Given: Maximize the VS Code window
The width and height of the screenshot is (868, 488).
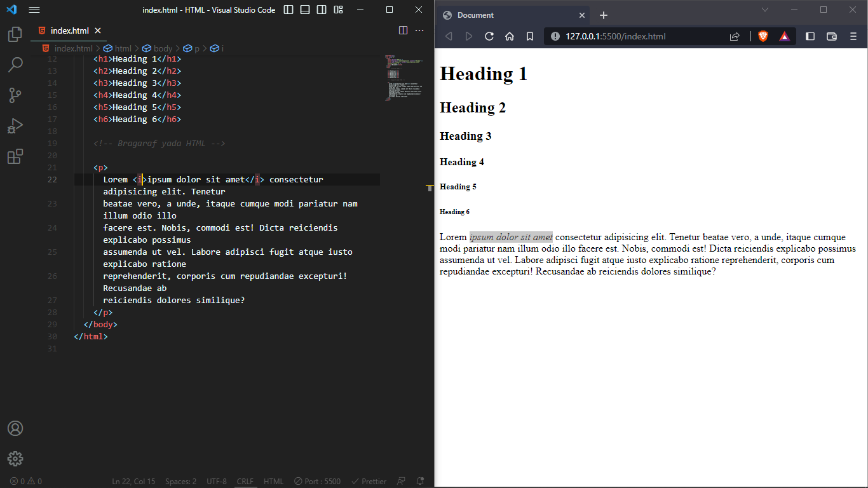Looking at the screenshot, I should pyautogui.click(x=390, y=10).
